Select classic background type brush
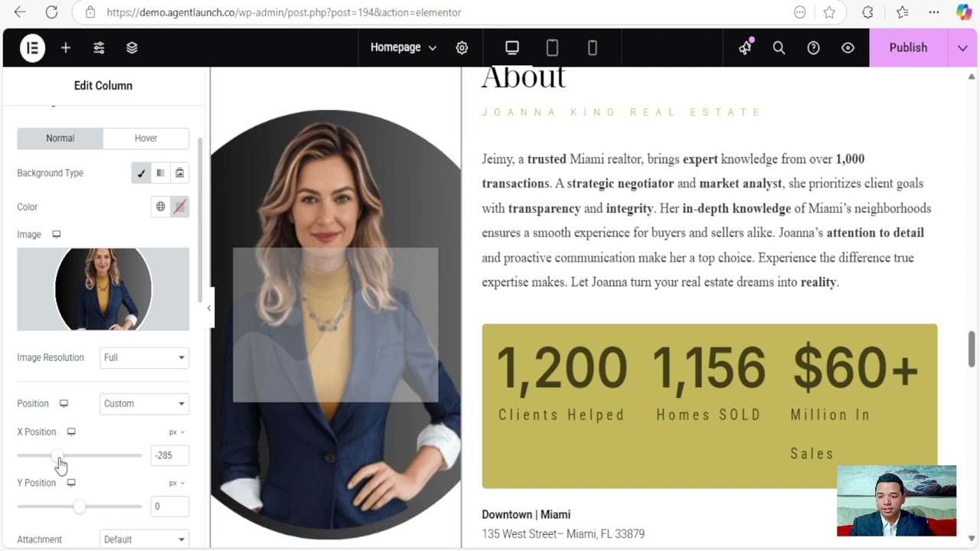This screenshot has width=980, height=551. pos(141,173)
